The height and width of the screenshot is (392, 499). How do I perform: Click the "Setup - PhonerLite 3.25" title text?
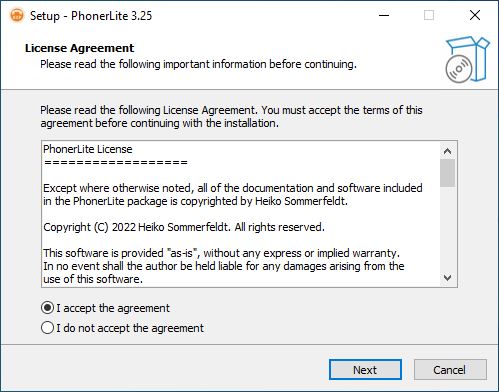[91, 16]
